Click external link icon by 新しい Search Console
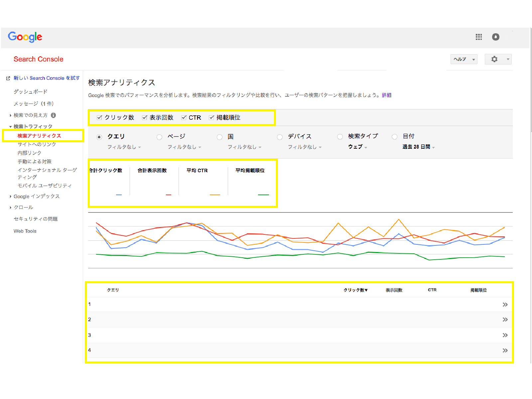Image resolution: width=532 pixels, height=399 pixels. [x=8, y=78]
